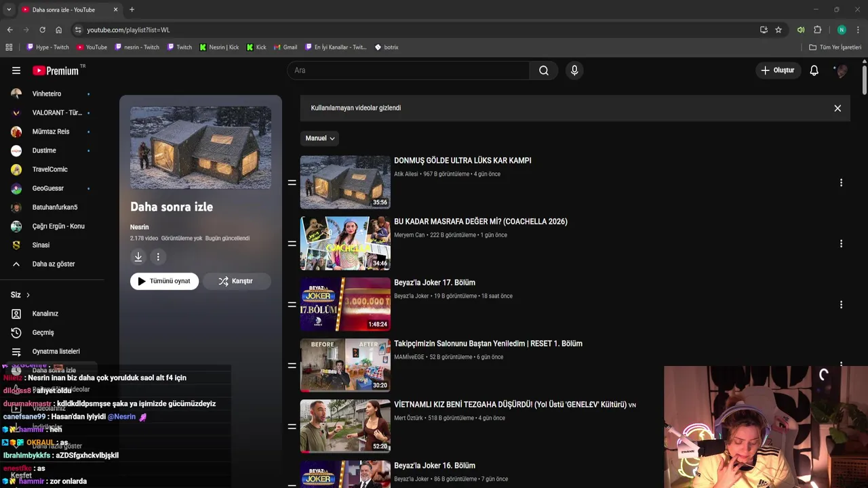
Task: Open Chrome home page button
Action: (x=59, y=30)
